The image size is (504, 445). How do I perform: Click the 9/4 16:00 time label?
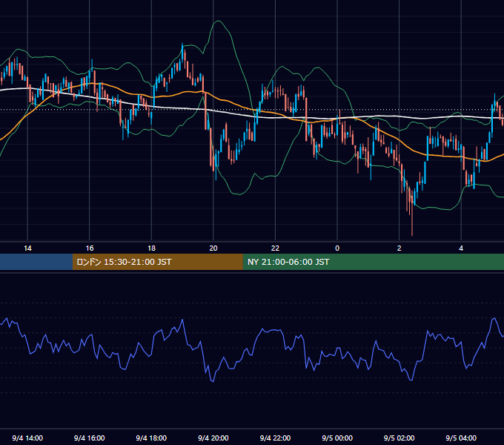tap(90, 438)
